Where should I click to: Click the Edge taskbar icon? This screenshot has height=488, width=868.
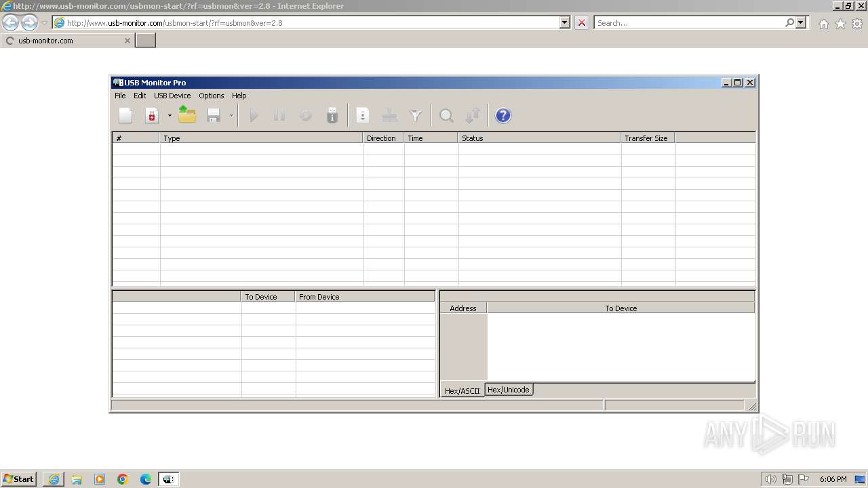coord(146,479)
